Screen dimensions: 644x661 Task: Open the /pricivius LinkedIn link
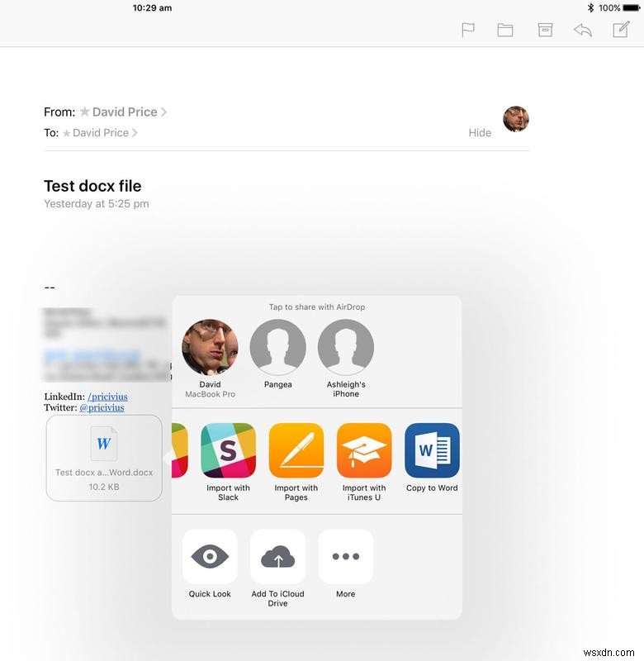(107, 397)
